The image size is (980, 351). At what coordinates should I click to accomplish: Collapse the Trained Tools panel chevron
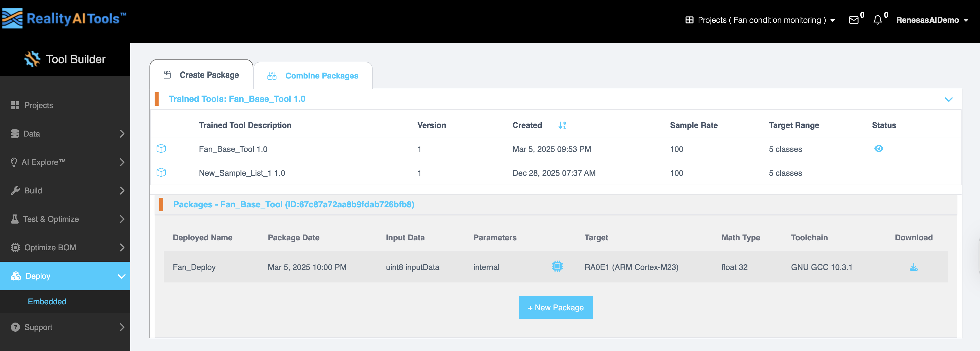(948, 99)
